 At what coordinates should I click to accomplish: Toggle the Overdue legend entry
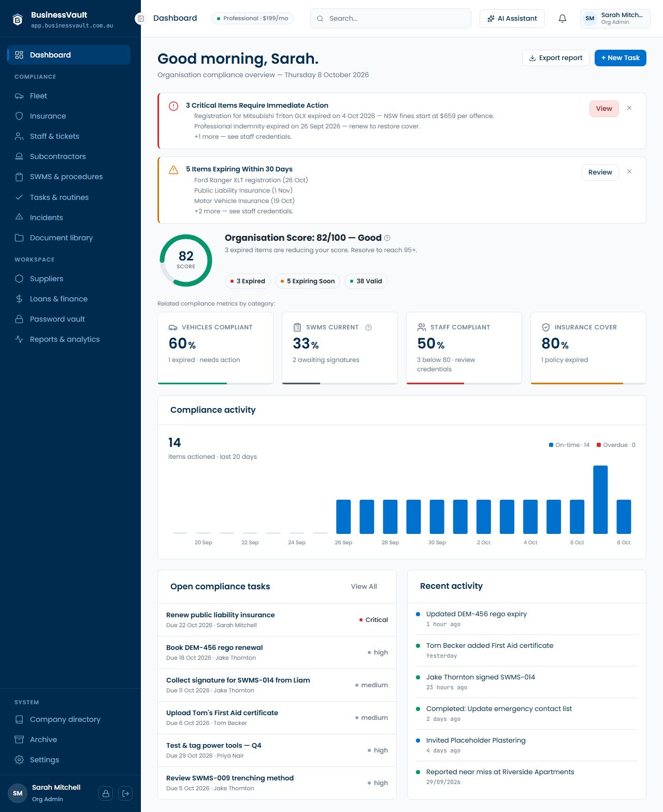point(616,445)
